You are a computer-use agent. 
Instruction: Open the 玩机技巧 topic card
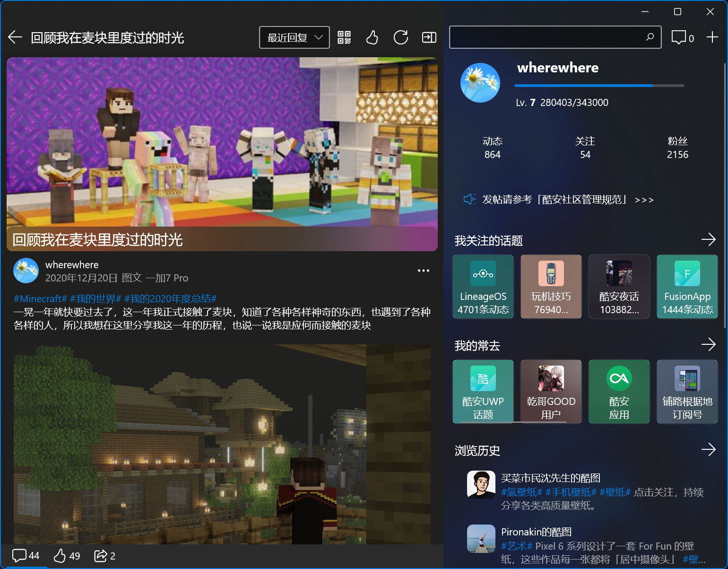[x=551, y=287]
